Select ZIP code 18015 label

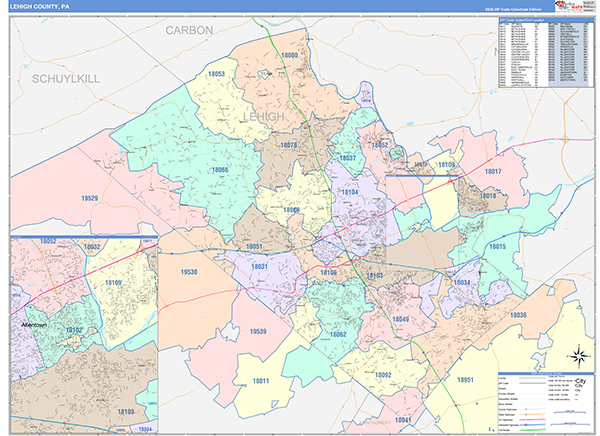tap(497, 246)
